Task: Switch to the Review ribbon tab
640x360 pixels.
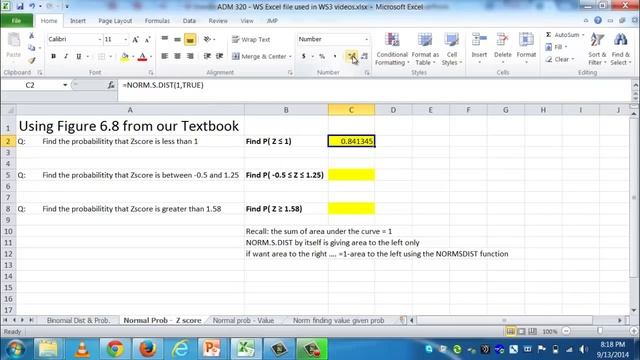Action: click(218, 20)
